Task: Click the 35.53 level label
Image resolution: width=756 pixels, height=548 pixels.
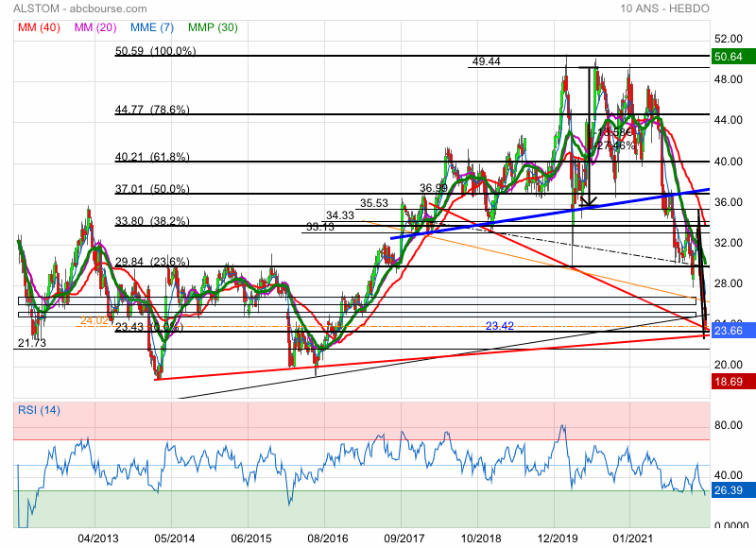Action: (x=374, y=203)
